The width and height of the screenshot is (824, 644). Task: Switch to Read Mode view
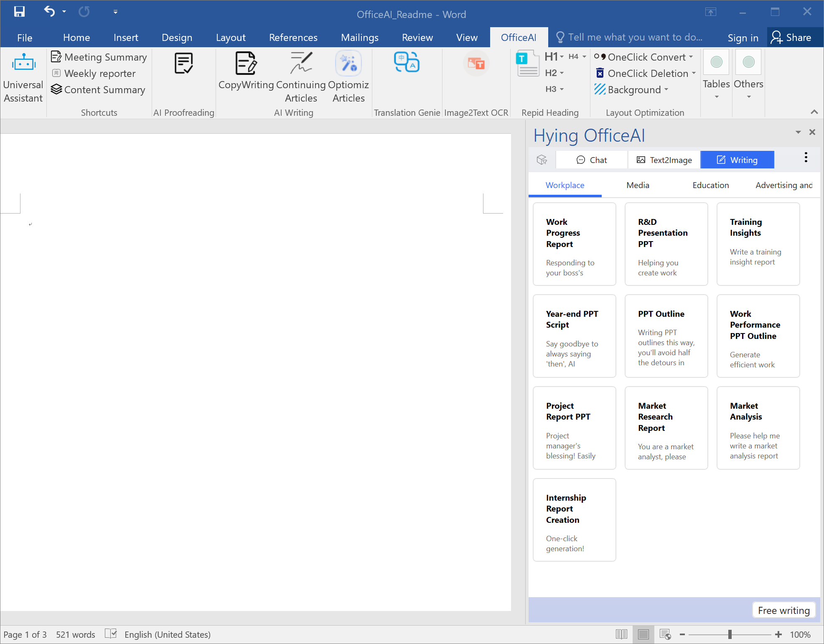[621, 634]
